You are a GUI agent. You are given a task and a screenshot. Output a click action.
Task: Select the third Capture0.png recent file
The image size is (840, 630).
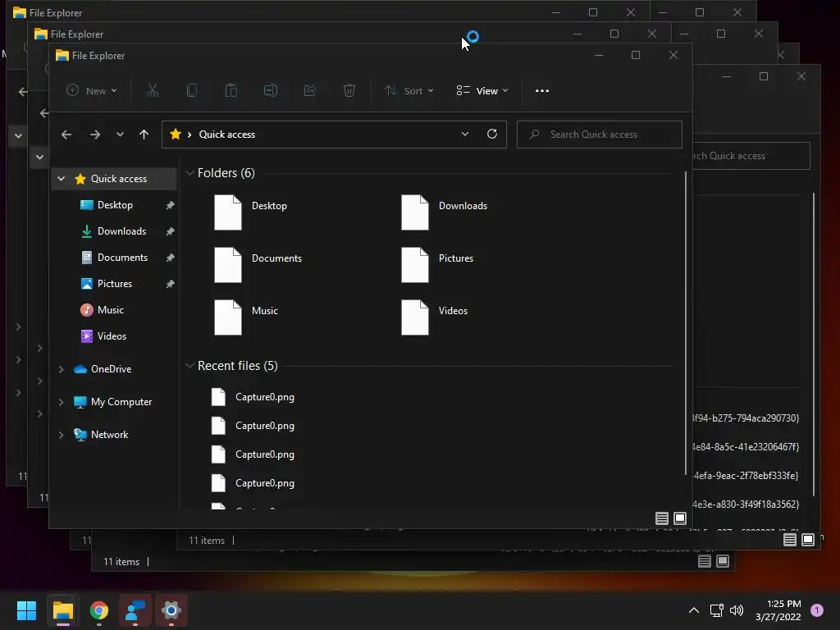[253, 454]
